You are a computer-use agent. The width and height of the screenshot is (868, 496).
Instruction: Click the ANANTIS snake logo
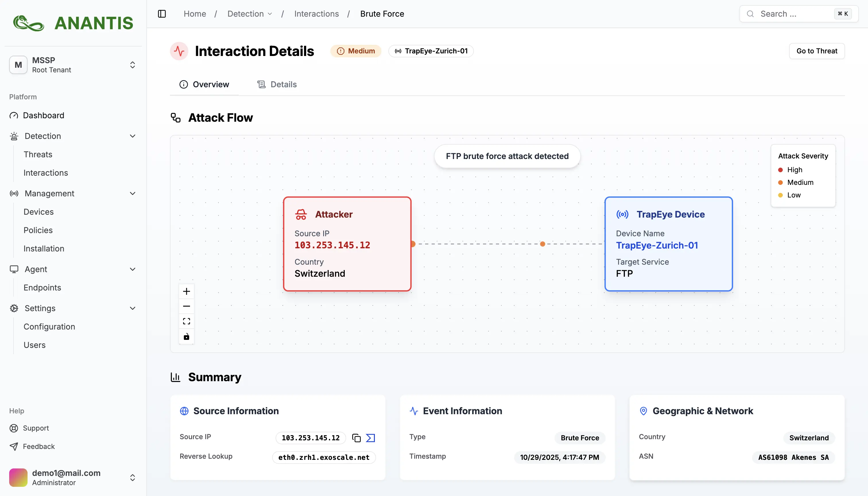pyautogui.click(x=28, y=23)
